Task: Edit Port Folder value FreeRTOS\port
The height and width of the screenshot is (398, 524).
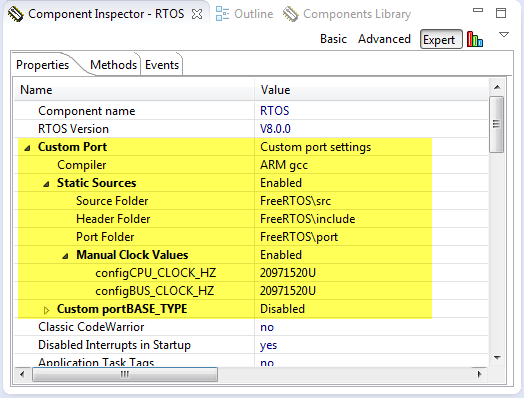Action: (299, 237)
